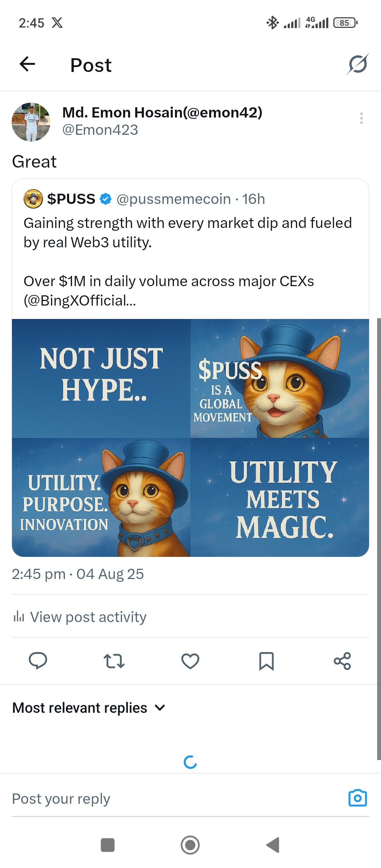Tap the share icon
The image size is (381, 868).
343,661
